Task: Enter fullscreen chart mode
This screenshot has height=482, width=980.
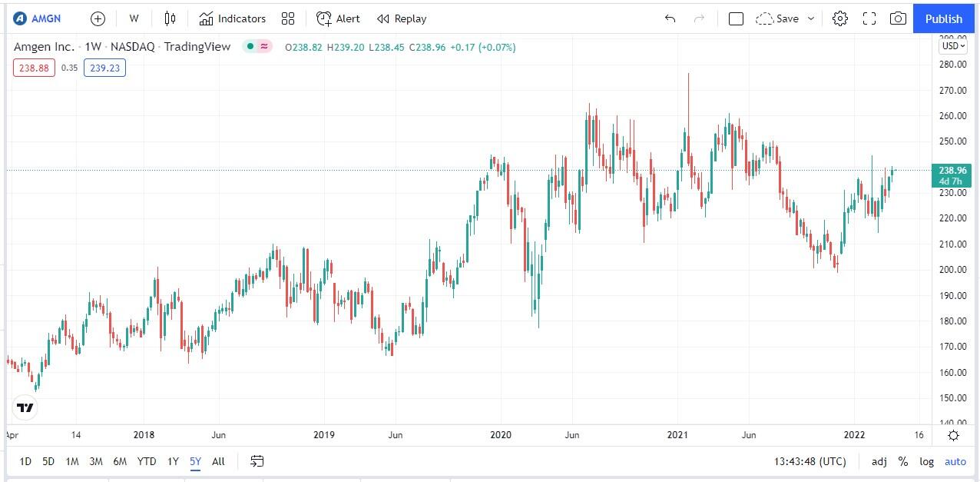Action: (x=869, y=18)
